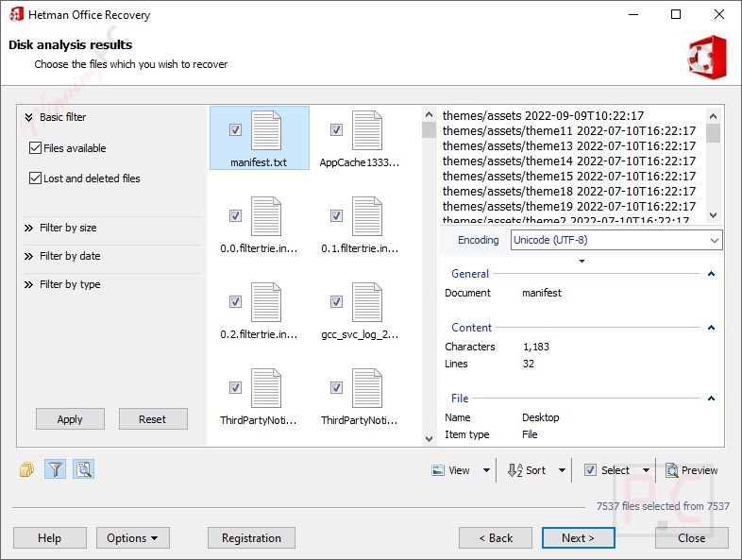Click the Name value Desktop

[540, 417]
